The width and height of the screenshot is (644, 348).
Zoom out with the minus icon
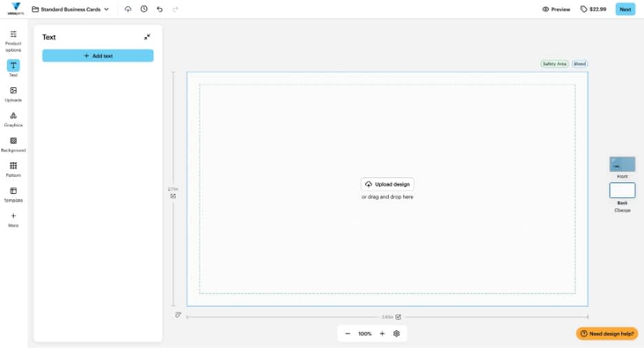click(347, 334)
